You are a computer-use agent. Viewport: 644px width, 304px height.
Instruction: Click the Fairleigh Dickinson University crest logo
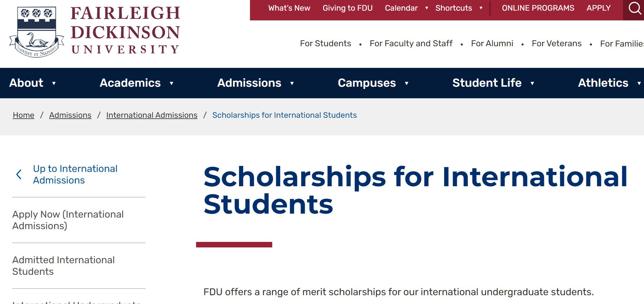coord(37,32)
